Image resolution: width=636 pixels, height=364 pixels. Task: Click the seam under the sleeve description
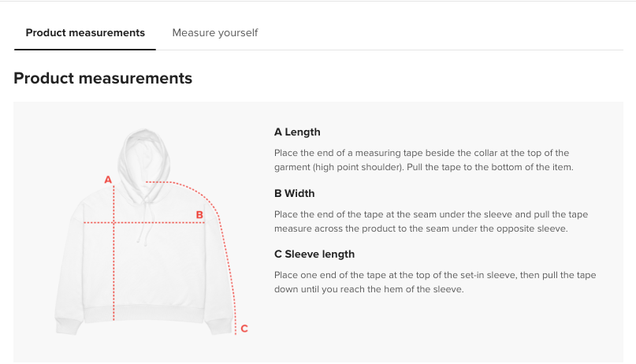(x=431, y=221)
